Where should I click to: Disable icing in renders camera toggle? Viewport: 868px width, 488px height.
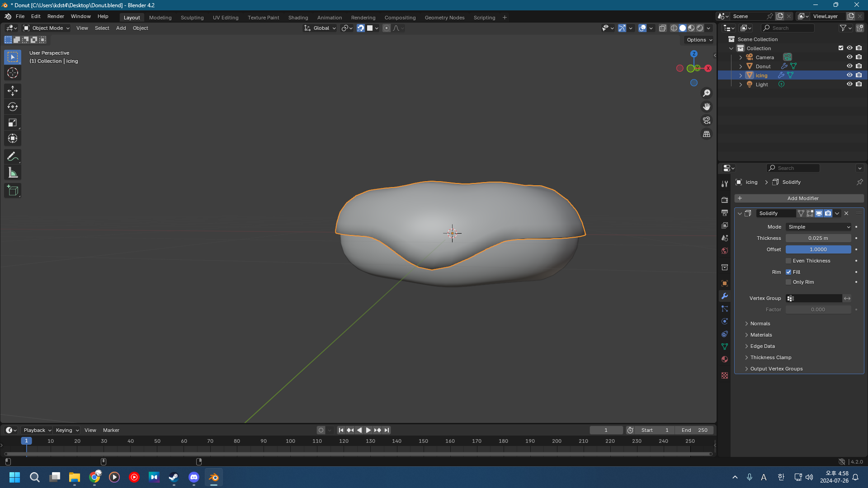(859, 75)
